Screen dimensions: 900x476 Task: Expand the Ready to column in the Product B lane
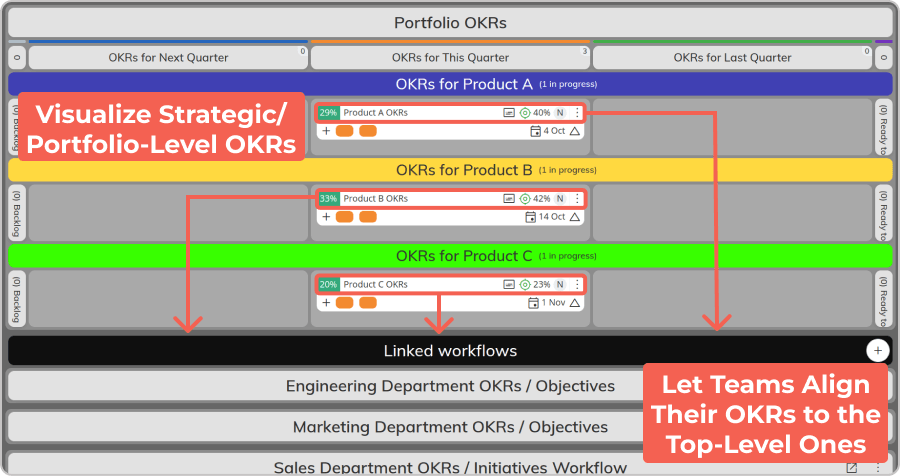883,212
